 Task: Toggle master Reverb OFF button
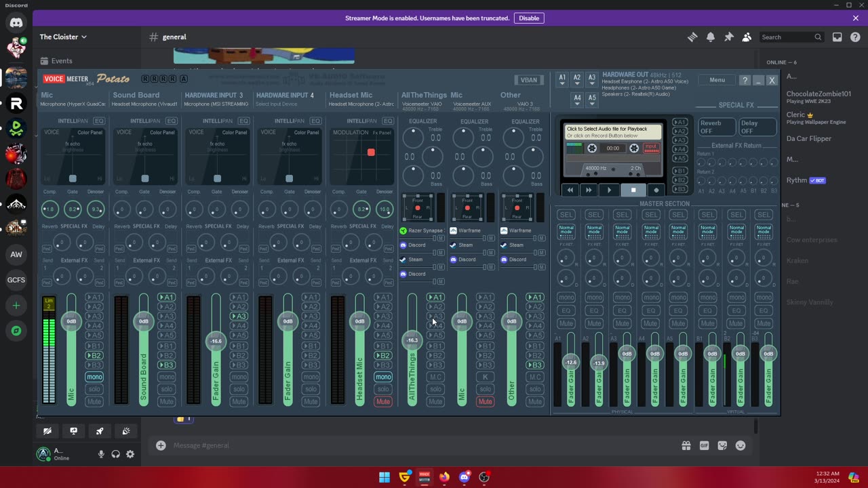pos(717,127)
